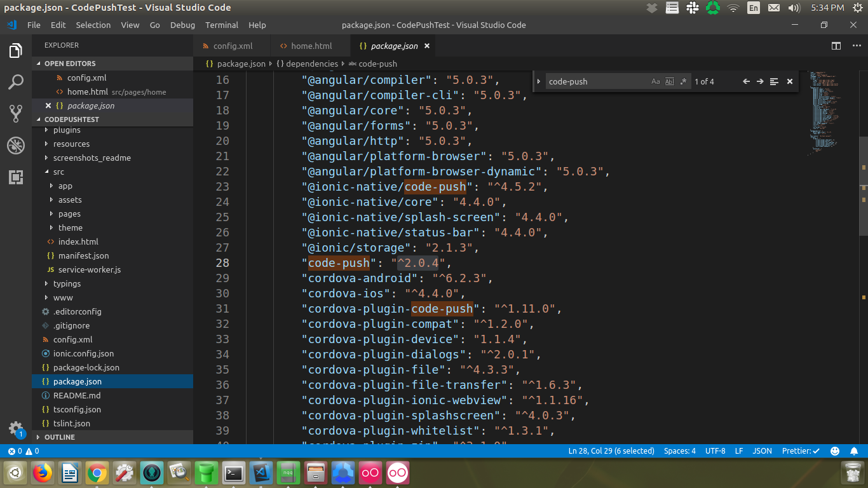The height and width of the screenshot is (488, 868).
Task: Open the Terminal menu
Action: click(x=222, y=25)
